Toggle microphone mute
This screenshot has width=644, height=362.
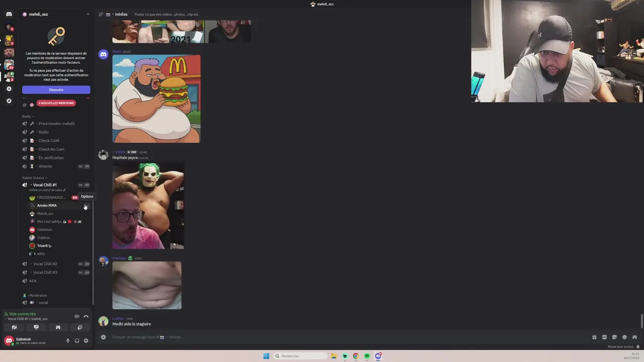click(68, 341)
